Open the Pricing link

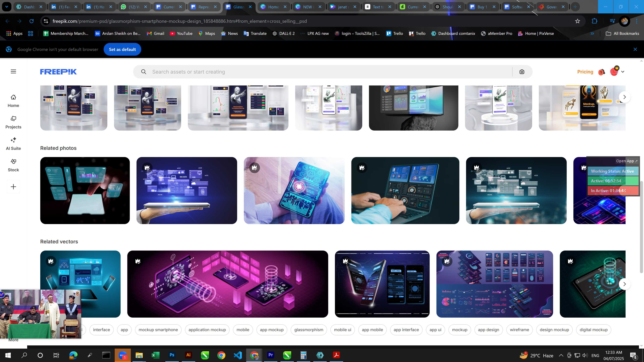[x=585, y=72]
